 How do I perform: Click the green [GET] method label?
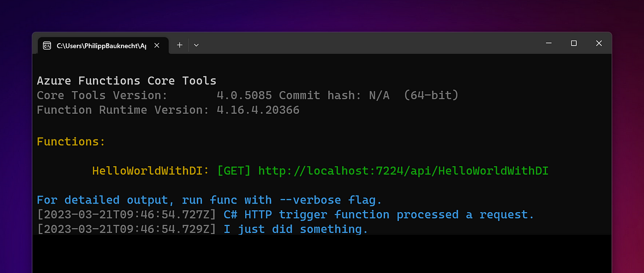[x=234, y=171]
